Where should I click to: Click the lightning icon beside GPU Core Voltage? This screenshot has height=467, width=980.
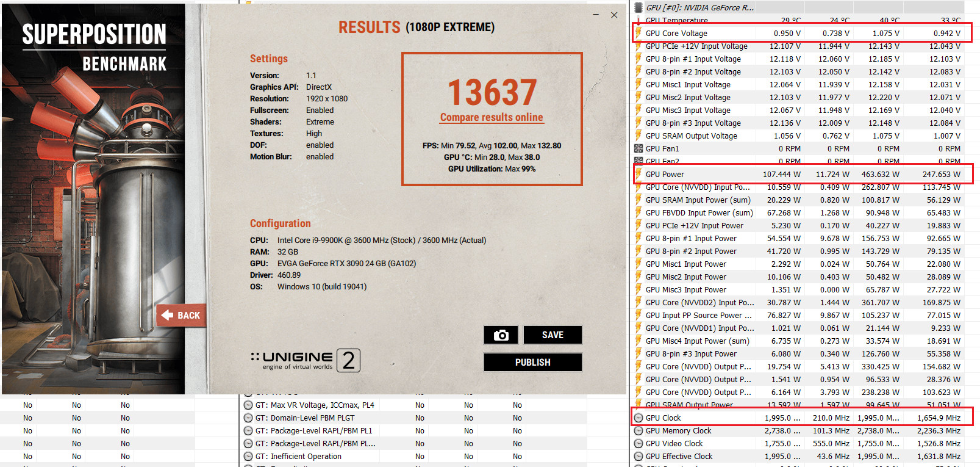click(x=638, y=33)
